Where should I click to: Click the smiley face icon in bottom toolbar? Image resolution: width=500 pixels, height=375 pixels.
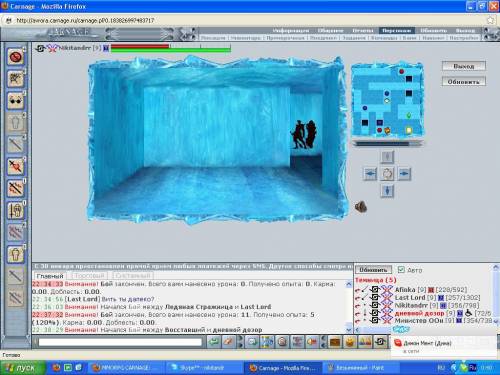[350, 342]
